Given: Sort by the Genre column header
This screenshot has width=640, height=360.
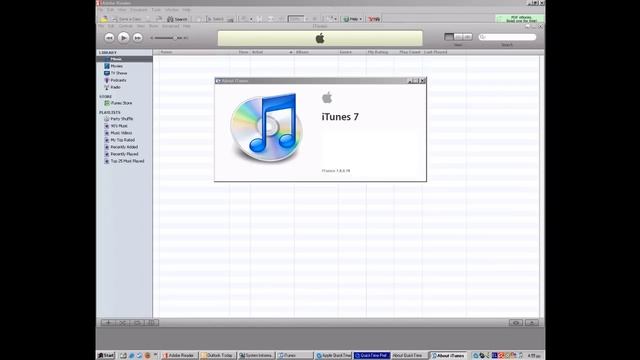Looking at the screenshot, I should (x=352, y=52).
